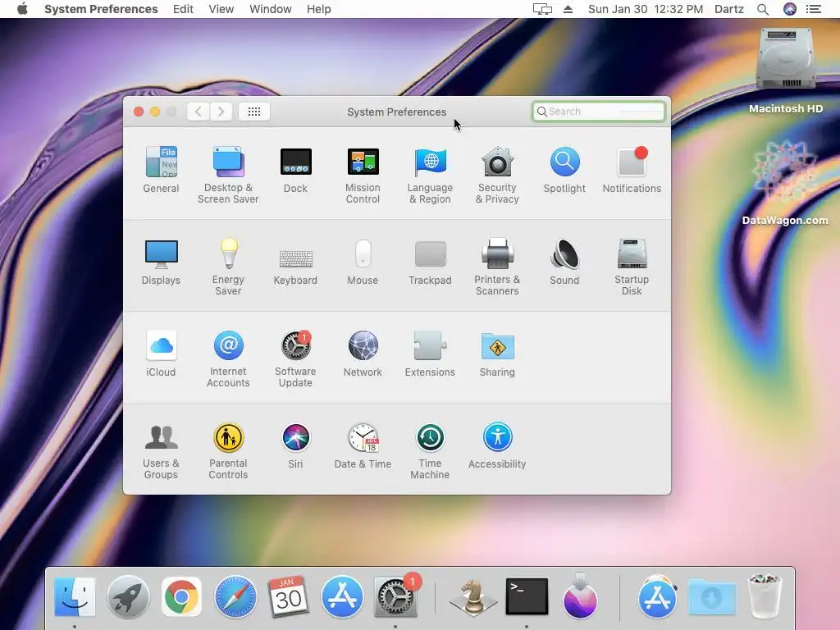The height and width of the screenshot is (630, 840).
Task: Select the Macintosh HD desktop icon
Action: tap(786, 71)
